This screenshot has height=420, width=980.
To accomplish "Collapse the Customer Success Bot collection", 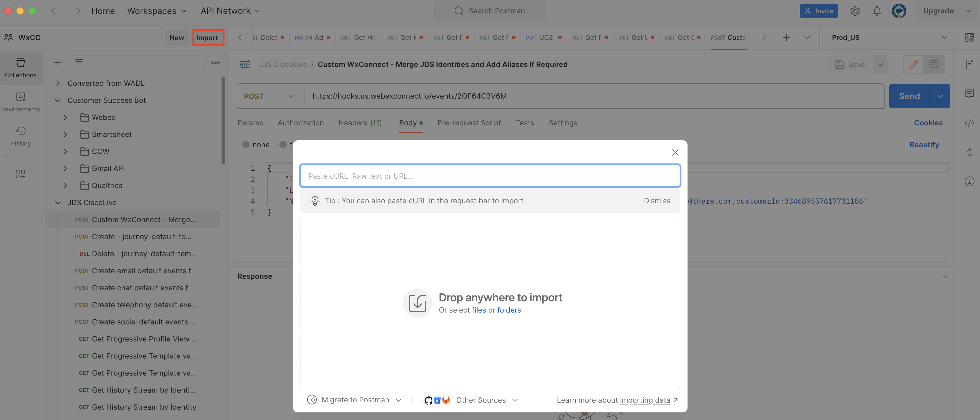I will click(58, 100).
